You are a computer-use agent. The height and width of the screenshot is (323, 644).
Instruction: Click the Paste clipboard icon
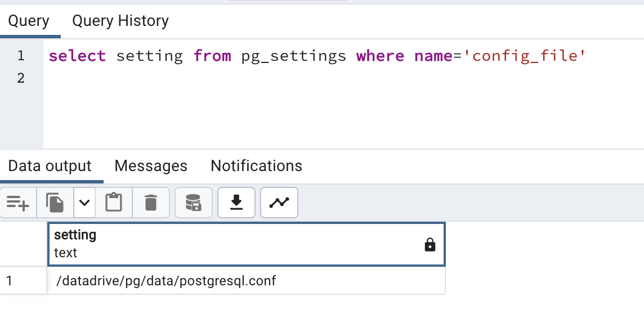[x=114, y=203]
